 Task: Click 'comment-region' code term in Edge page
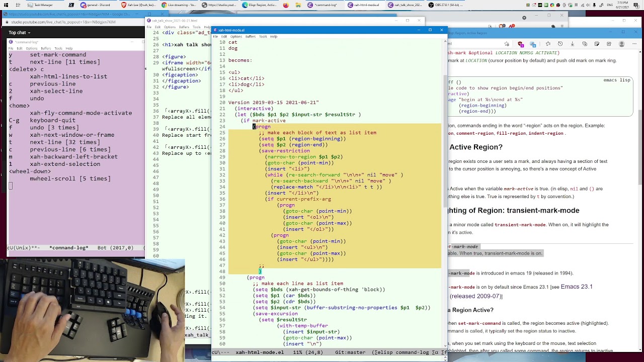click(x=474, y=134)
